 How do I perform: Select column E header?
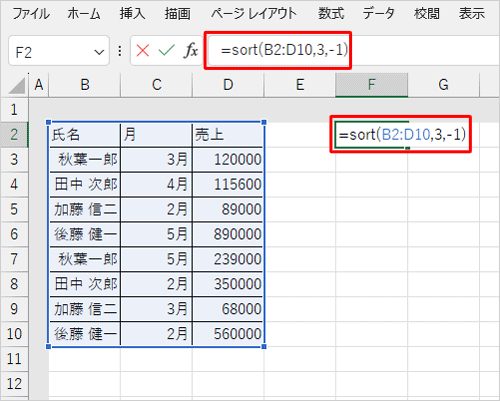pos(300,85)
